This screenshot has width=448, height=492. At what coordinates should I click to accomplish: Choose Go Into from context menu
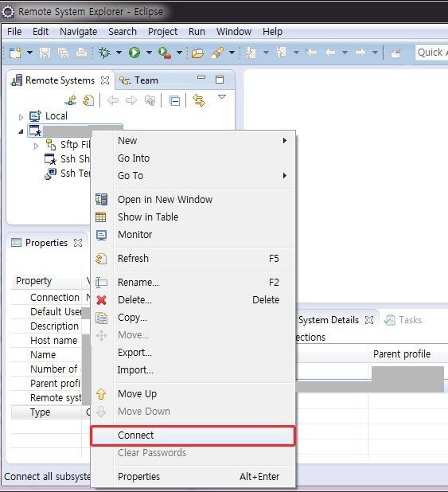pos(193,158)
